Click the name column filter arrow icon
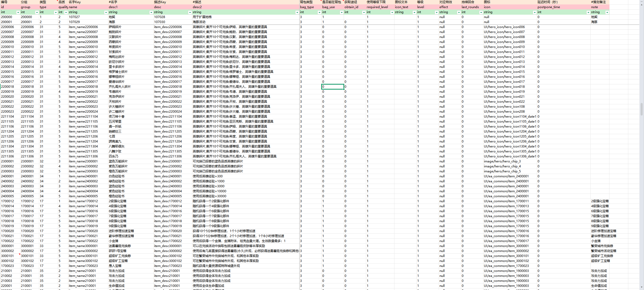644x290 pixels. [106, 12]
